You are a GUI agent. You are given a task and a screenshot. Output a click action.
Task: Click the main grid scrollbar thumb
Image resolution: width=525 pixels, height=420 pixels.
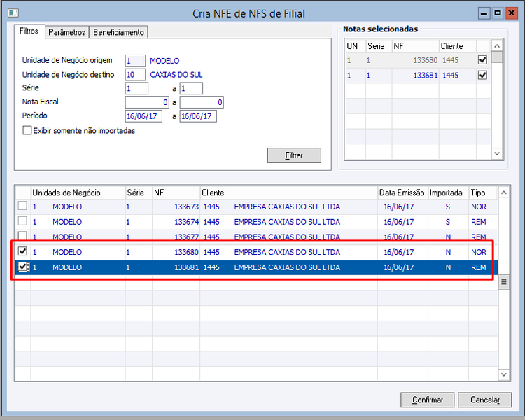coord(504,282)
